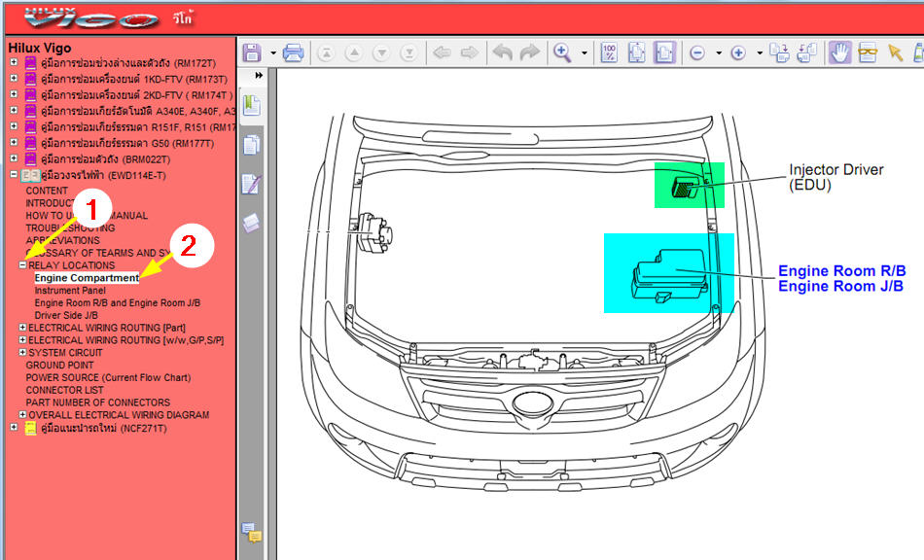
Task: Open the zoom tool dropdown arrow
Action: pyautogui.click(x=585, y=53)
